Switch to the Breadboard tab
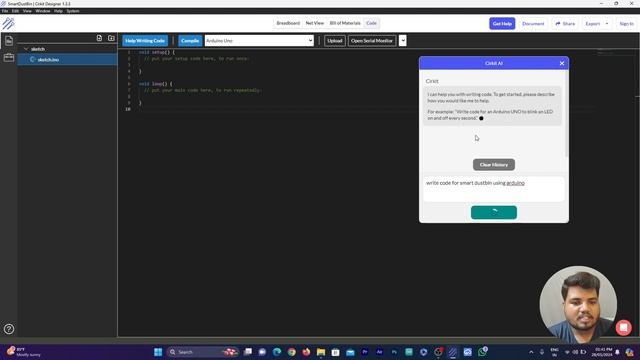The width and height of the screenshot is (640, 360). pyautogui.click(x=288, y=23)
